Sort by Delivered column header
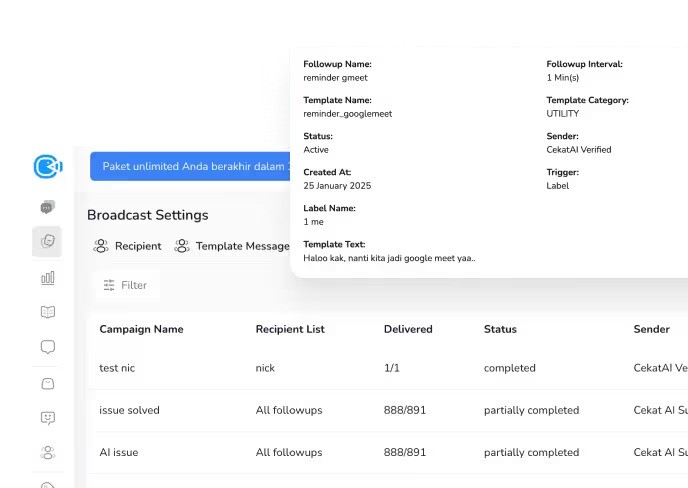 (x=408, y=329)
